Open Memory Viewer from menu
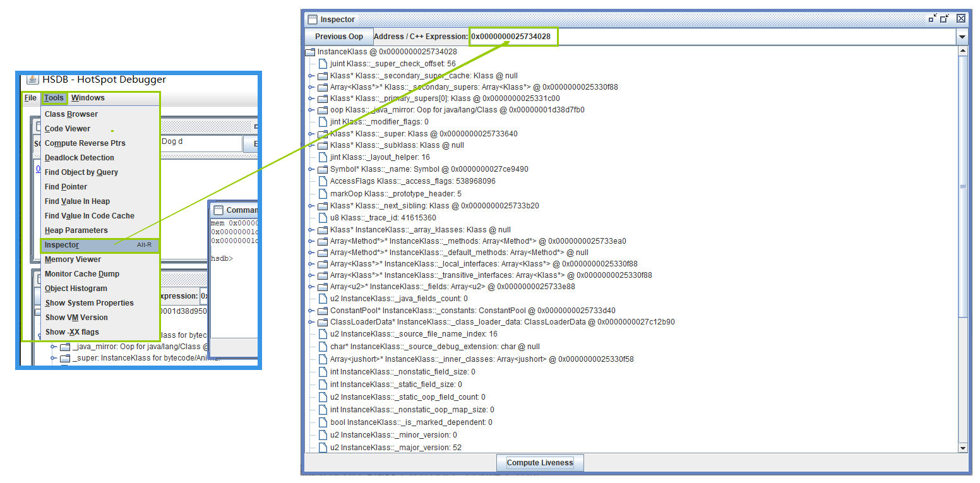This screenshot has height=483, width=980. click(100, 259)
